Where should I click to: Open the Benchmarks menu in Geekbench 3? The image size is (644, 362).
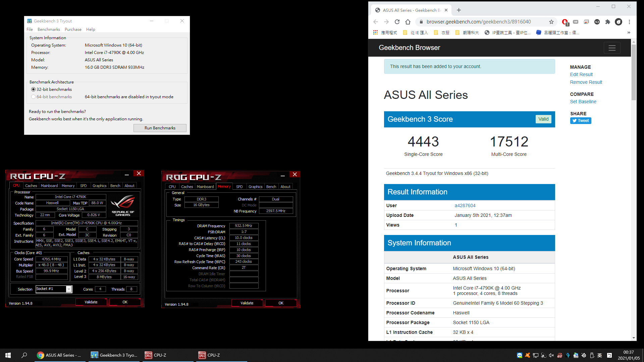point(49,29)
